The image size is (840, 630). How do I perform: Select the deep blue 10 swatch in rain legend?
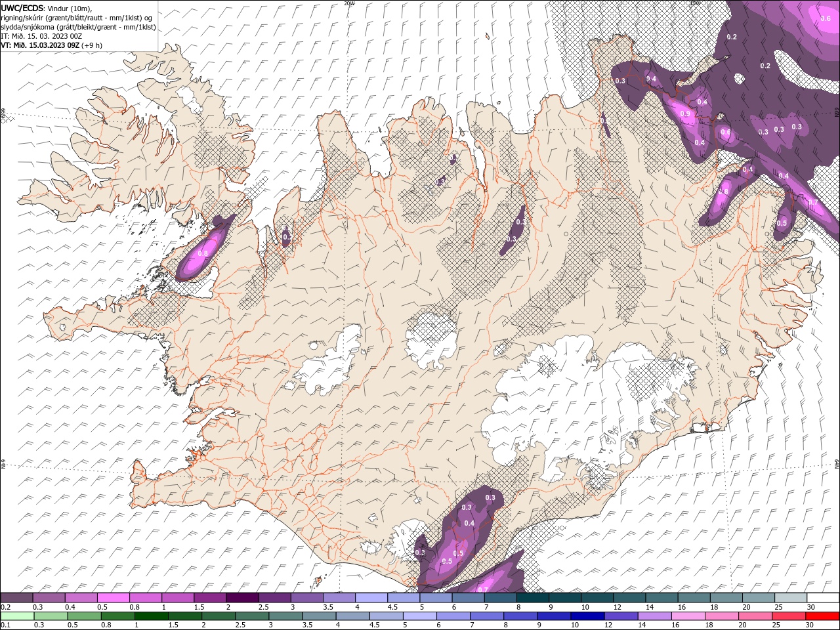[x=588, y=616]
